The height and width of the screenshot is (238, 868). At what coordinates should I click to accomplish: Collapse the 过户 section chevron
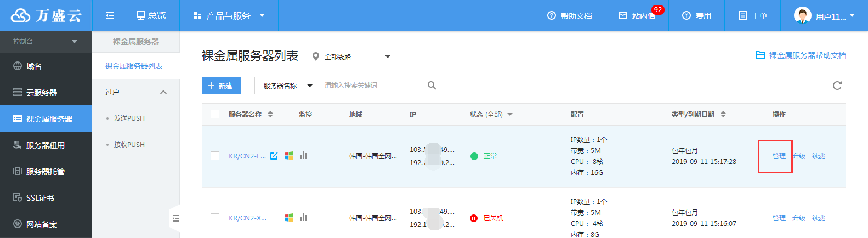163,92
